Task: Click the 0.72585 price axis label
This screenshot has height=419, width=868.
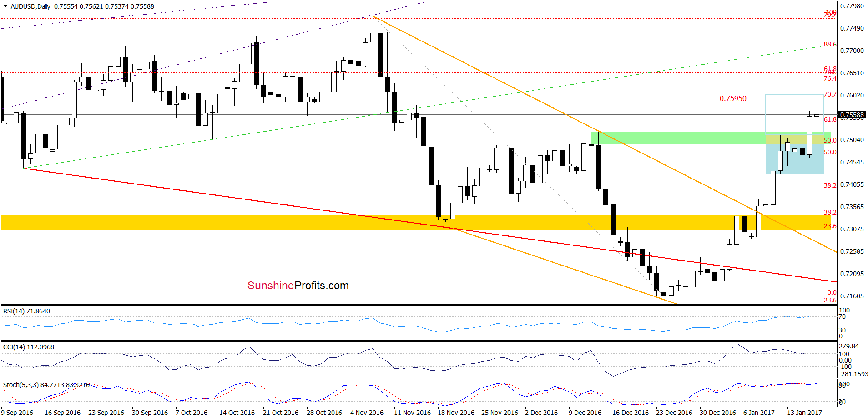Action: [x=852, y=251]
